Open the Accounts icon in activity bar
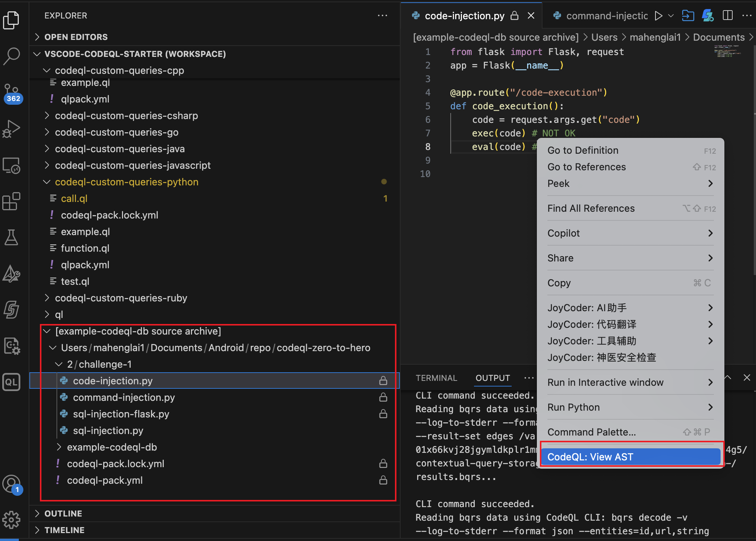The width and height of the screenshot is (756, 541). click(11, 484)
